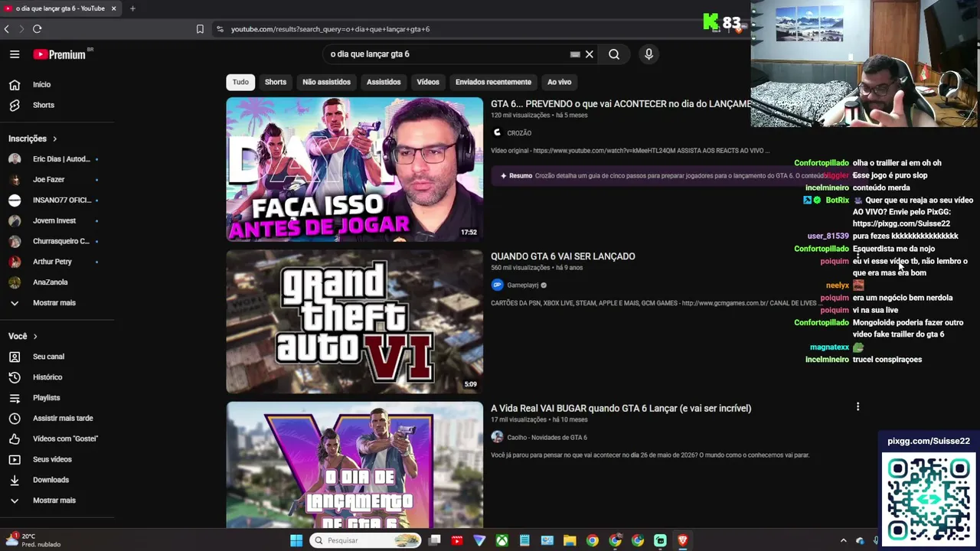Click the Resumo AI summary of first video
Screen dimensions: 980x551
click(658, 176)
